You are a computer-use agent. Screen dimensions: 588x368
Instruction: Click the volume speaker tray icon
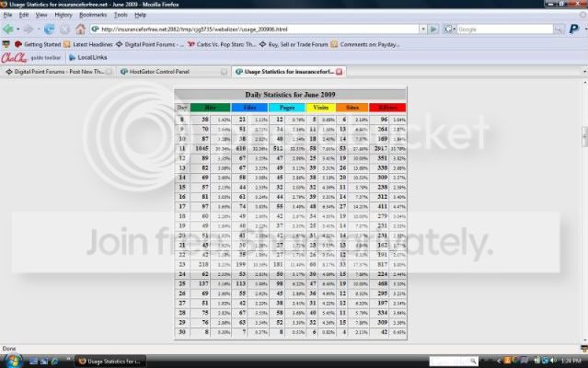click(x=553, y=361)
